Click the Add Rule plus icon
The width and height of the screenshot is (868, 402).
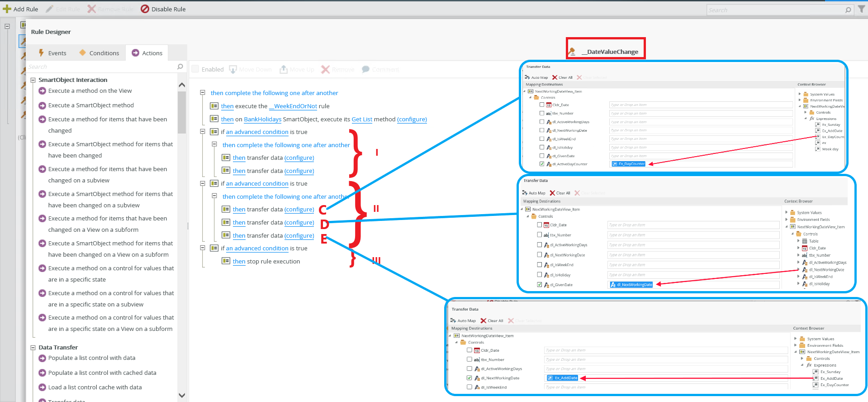(x=7, y=9)
